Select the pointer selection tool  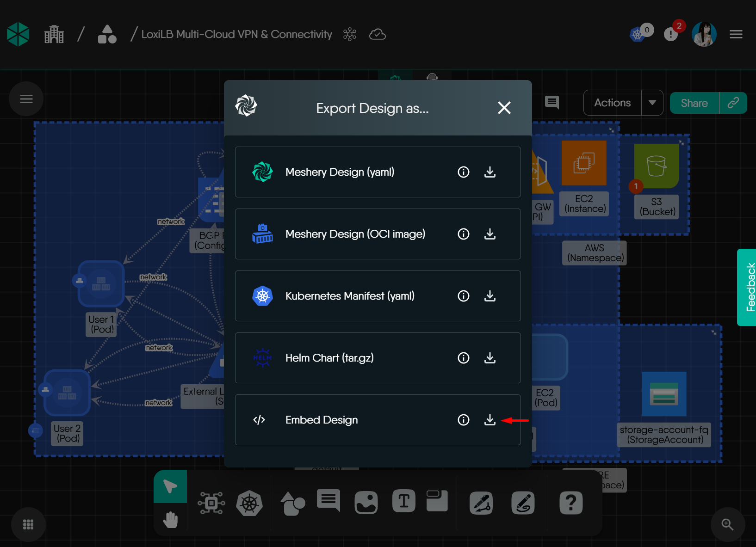[x=170, y=486]
